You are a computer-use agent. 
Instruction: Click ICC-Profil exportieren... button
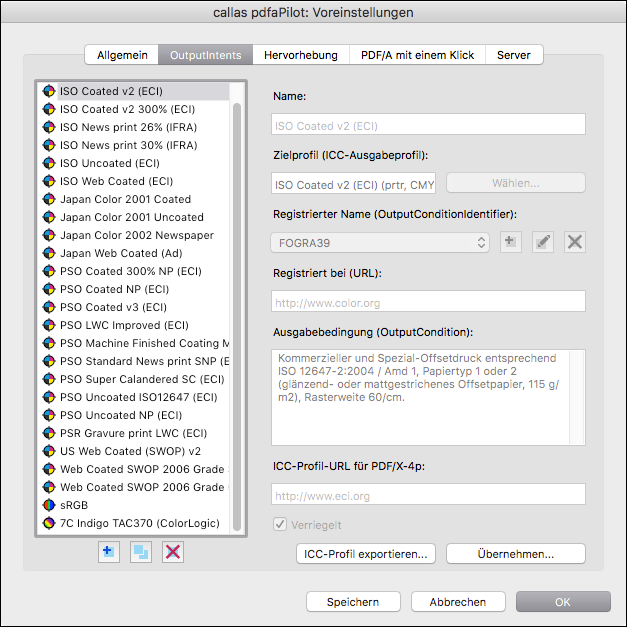[x=365, y=554]
